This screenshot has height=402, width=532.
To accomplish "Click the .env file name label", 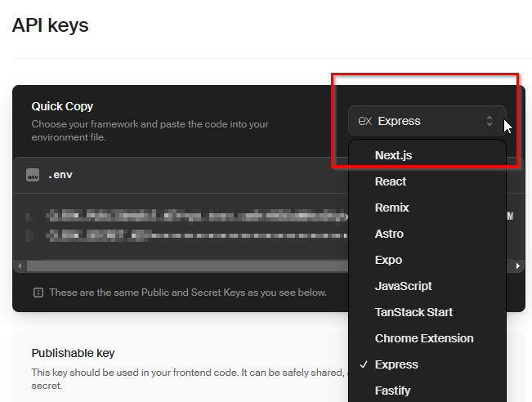I will 60,175.
